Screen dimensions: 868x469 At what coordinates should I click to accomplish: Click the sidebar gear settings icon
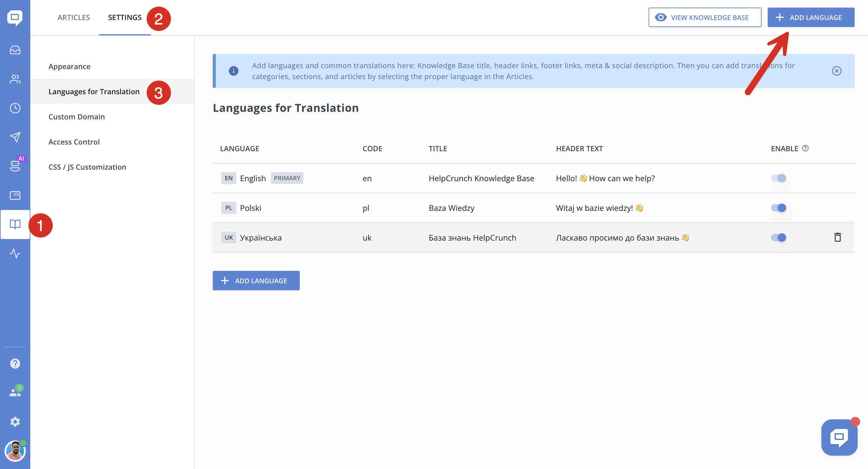tap(15, 422)
